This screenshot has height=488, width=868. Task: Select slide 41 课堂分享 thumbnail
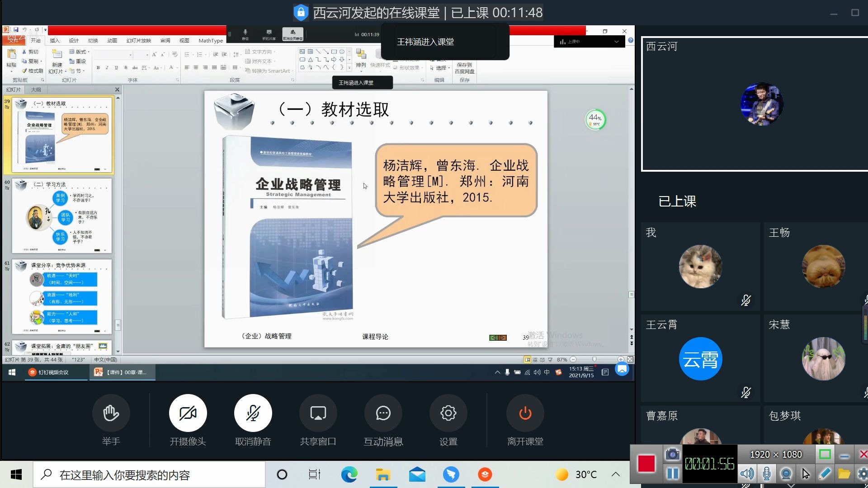[x=62, y=296]
